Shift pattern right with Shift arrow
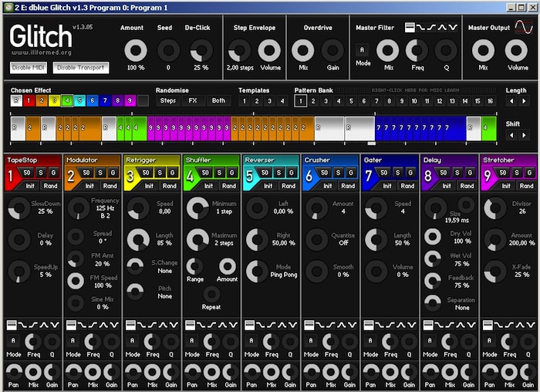The height and width of the screenshot is (392, 540). 524,135
